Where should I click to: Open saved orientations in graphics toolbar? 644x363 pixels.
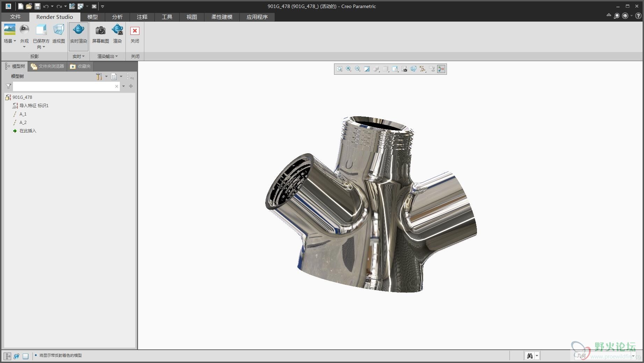tap(395, 69)
